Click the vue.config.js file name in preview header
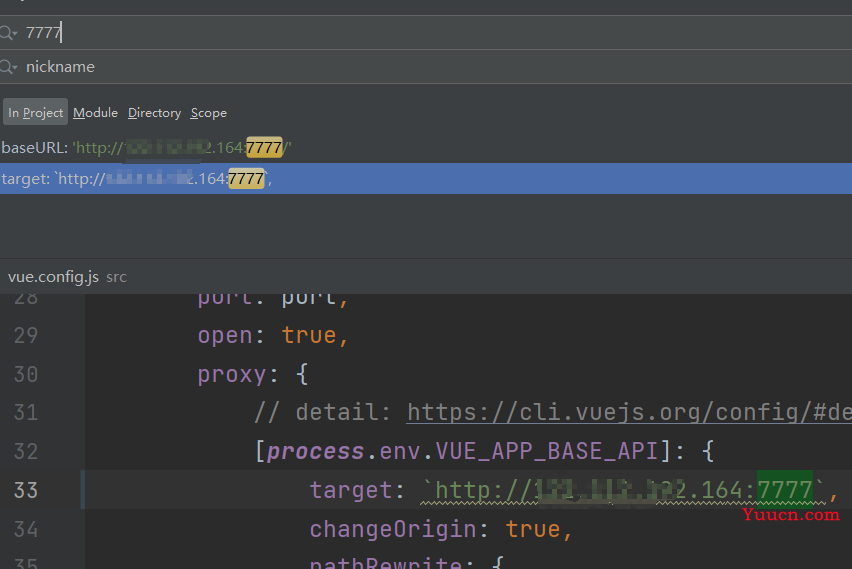The width and height of the screenshot is (852, 569). coord(53,277)
